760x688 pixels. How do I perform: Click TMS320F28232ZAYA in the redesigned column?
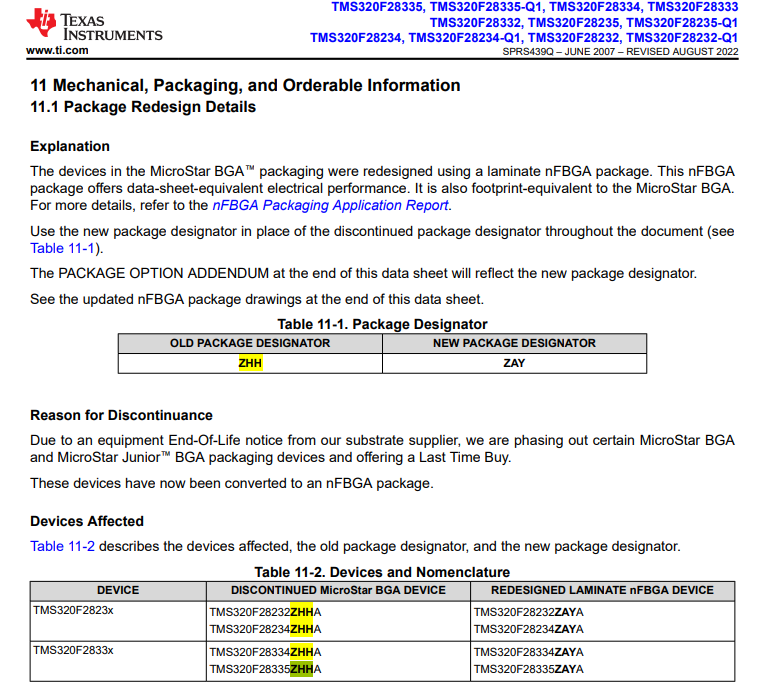point(528,612)
